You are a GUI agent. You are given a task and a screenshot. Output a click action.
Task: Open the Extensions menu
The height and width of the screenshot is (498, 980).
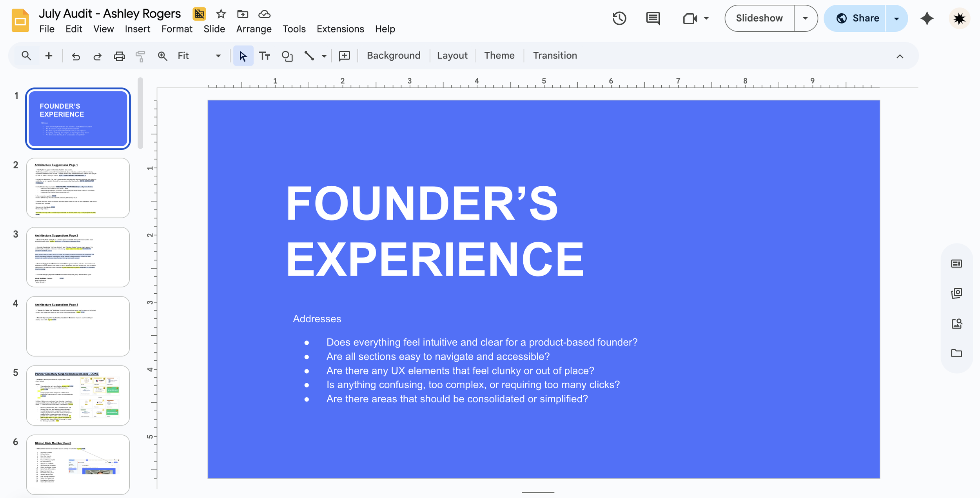click(340, 29)
